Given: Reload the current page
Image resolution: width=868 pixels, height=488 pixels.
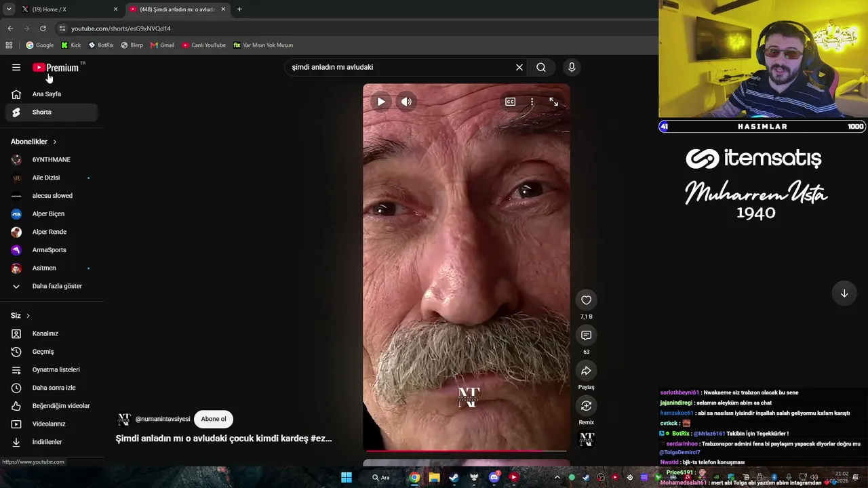Looking at the screenshot, I should [43, 28].
